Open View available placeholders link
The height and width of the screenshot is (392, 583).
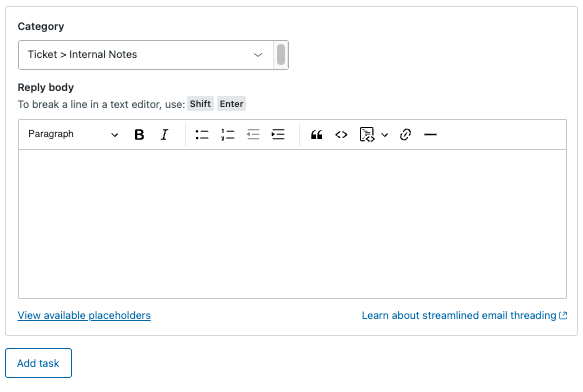84,315
